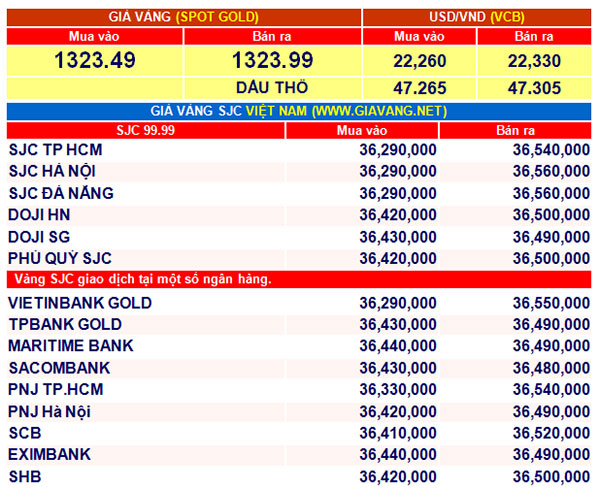600x489 pixels.
Task: Click DOJI SG buy price 36,430,000
Action: point(398,237)
